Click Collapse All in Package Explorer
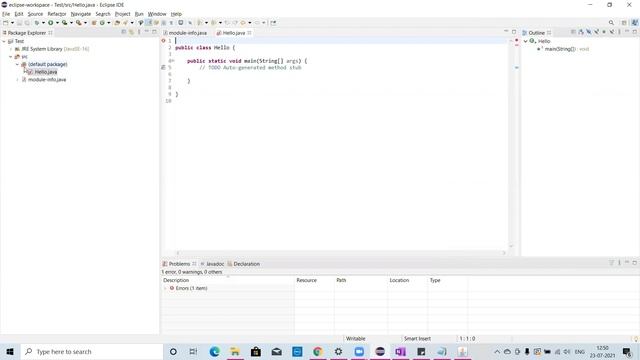 pos(124,32)
